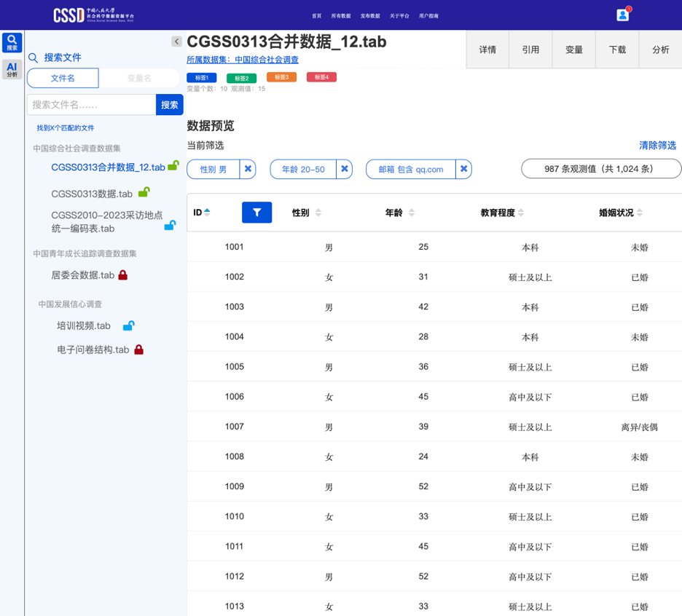Select file 电子问卷结构.tab
Screen dimensions: 682x616
[93, 350]
